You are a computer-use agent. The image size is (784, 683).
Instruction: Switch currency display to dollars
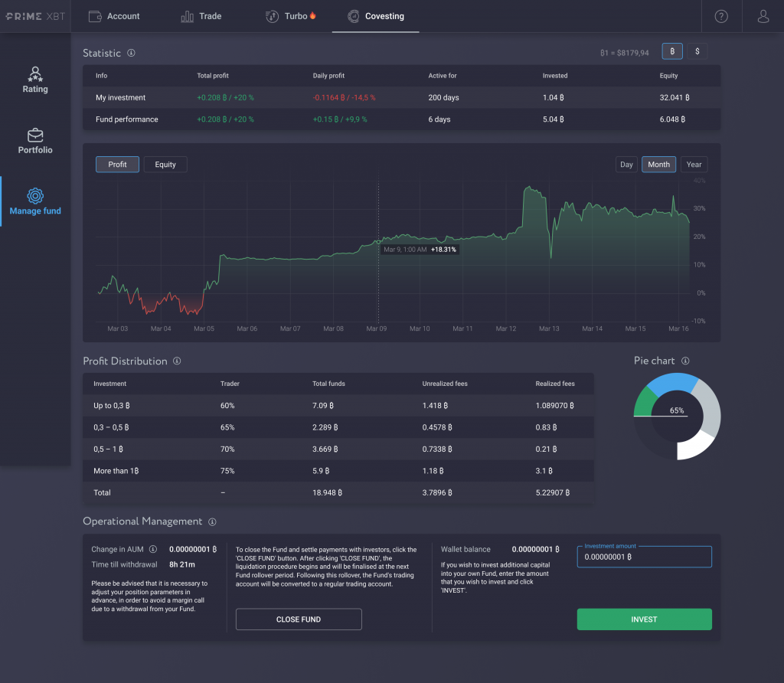click(x=697, y=51)
